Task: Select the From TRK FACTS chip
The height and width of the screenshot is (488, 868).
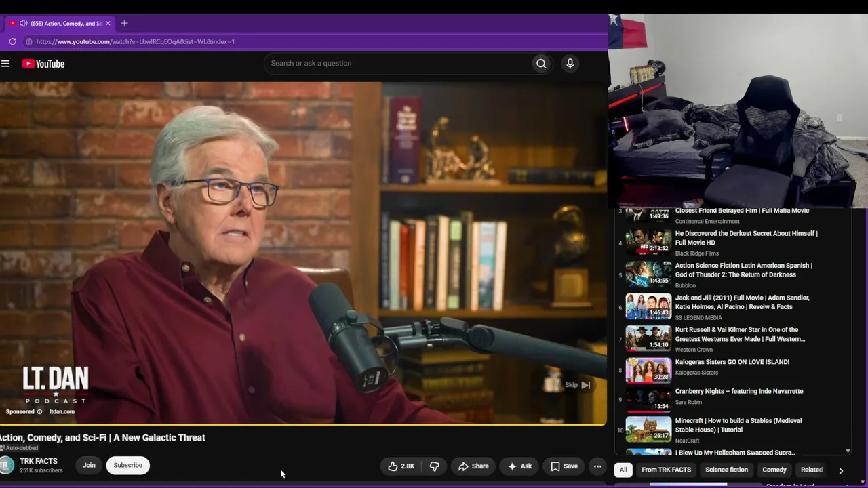Action: pos(666,470)
